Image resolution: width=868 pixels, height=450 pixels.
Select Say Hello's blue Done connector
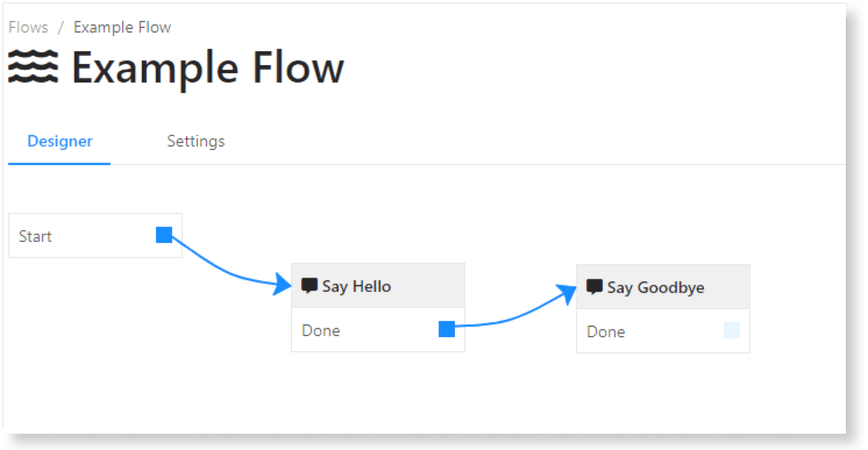pos(447,328)
